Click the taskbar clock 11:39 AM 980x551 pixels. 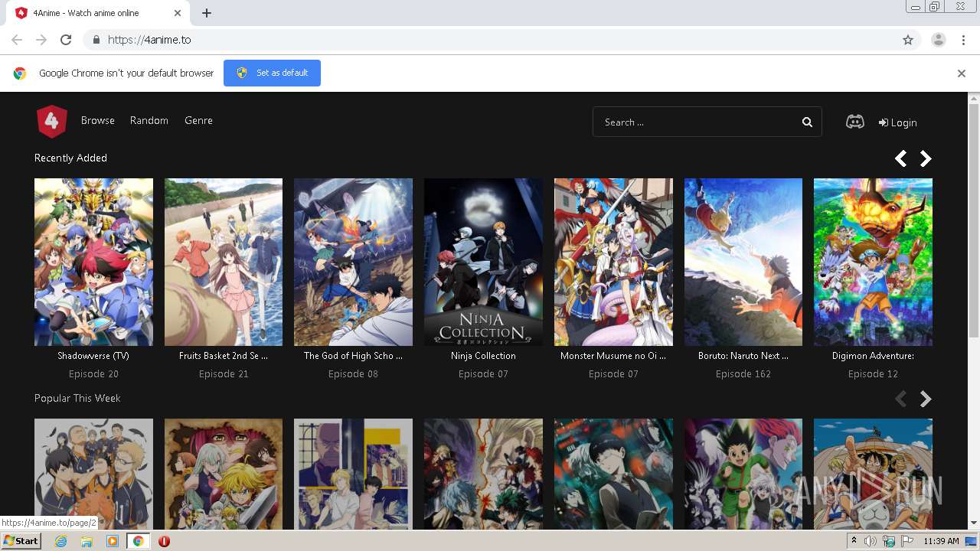click(x=941, y=541)
